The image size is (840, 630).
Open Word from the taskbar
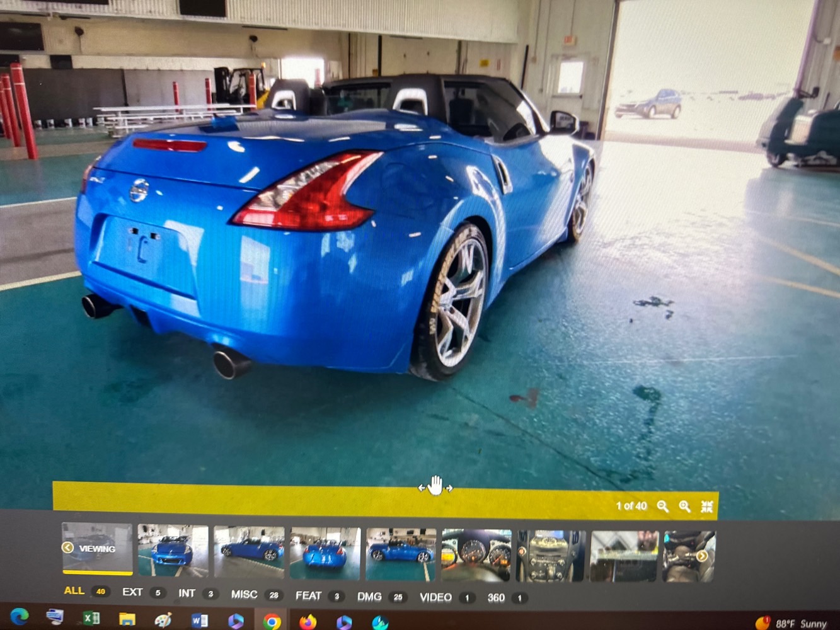(x=200, y=621)
